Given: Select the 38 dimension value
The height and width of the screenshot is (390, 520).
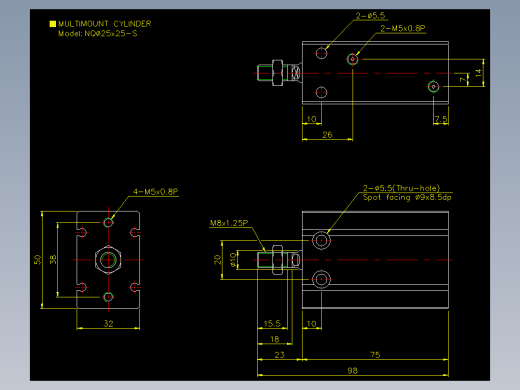Looking at the screenshot, I should (x=53, y=260).
